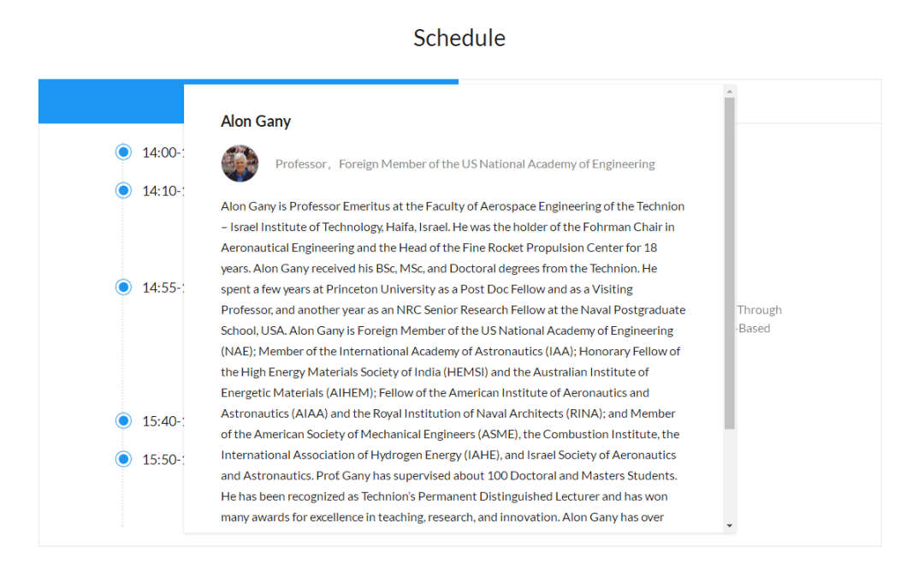924x565 pixels.
Task: Click the 15:40 time label
Action: pos(163,421)
